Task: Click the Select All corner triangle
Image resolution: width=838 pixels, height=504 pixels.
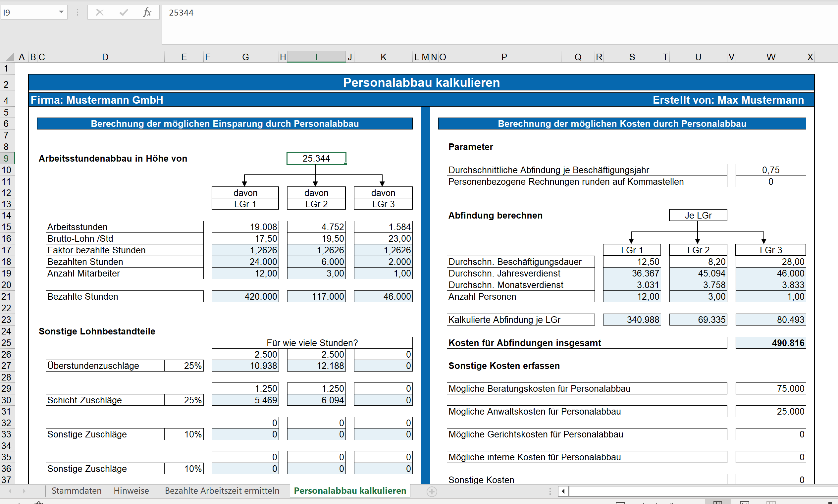Action: [10, 57]
